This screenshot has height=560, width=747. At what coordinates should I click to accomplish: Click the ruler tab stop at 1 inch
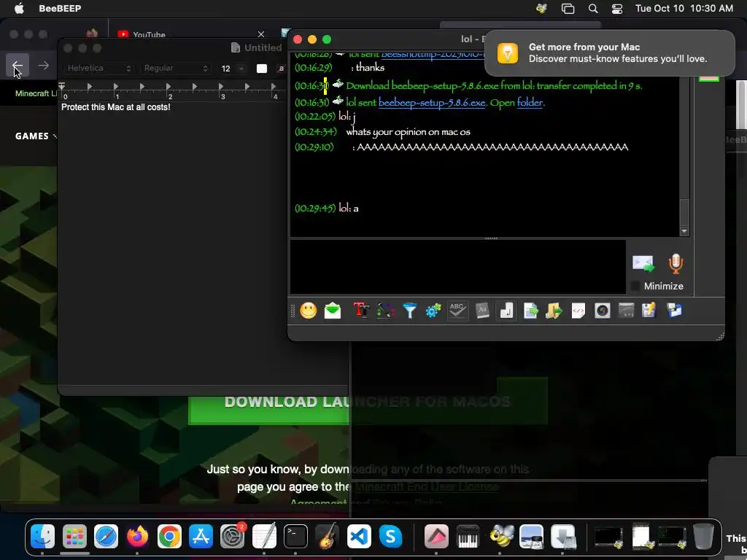[116, 87]
